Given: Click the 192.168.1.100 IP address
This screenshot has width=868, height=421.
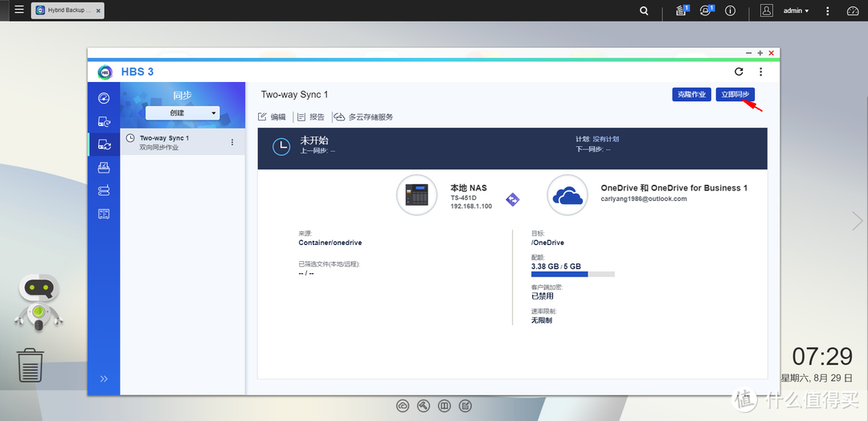Looking at the screenshot, I should [471, 206].
